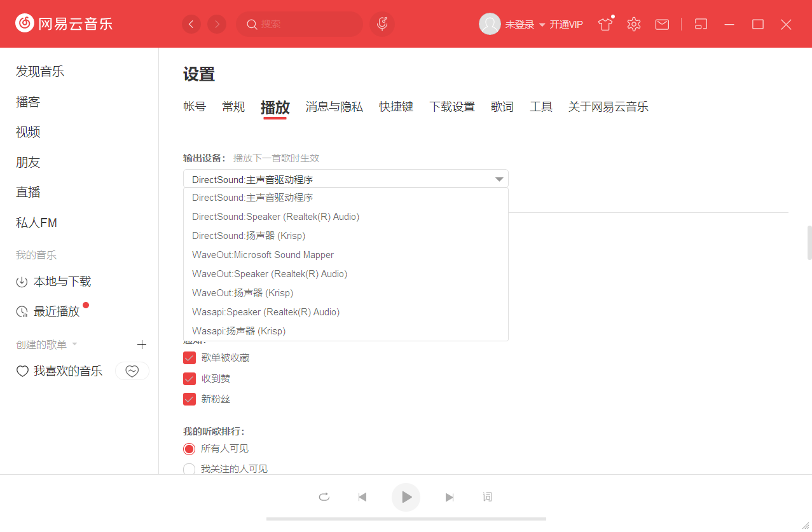Start heartbeat mode heart-wave button
Screen dimensions: 812x532
[x=132, y=371]
